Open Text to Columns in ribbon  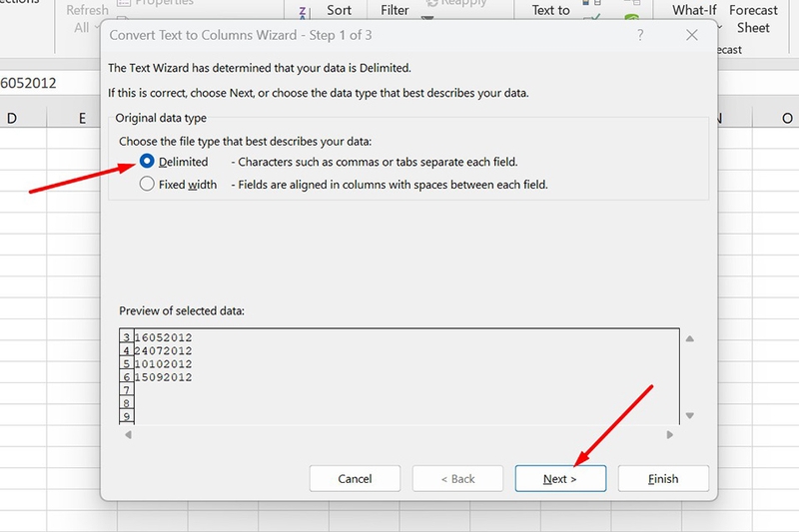click(551, 10)
